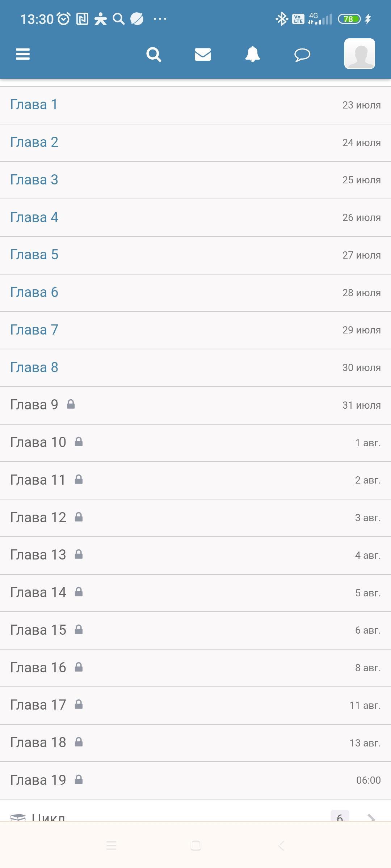391x868 pixels.
Task: Open the hamburger menu
Action: pos(22,54)
